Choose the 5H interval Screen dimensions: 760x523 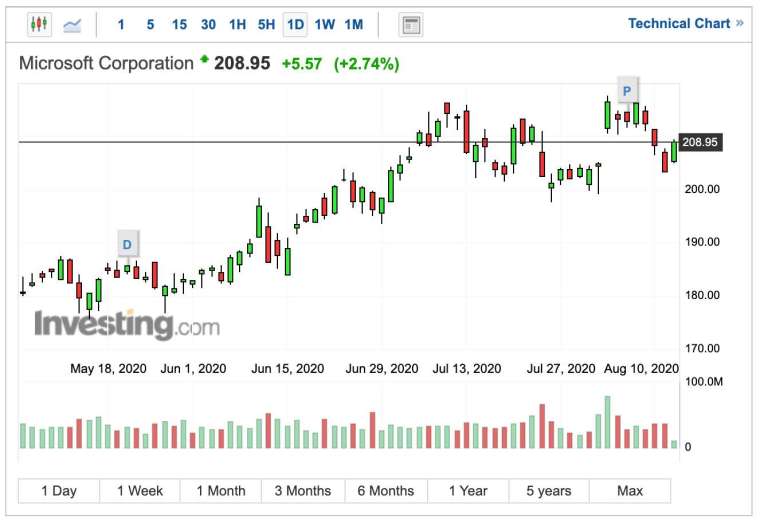click(266, 25)
